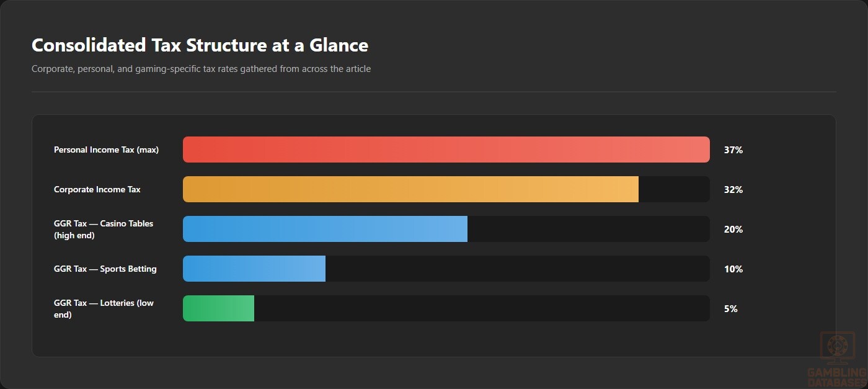Click the subtitle about gathered tax rates
The height and width of the screenshot is (389, 868).
201,69
